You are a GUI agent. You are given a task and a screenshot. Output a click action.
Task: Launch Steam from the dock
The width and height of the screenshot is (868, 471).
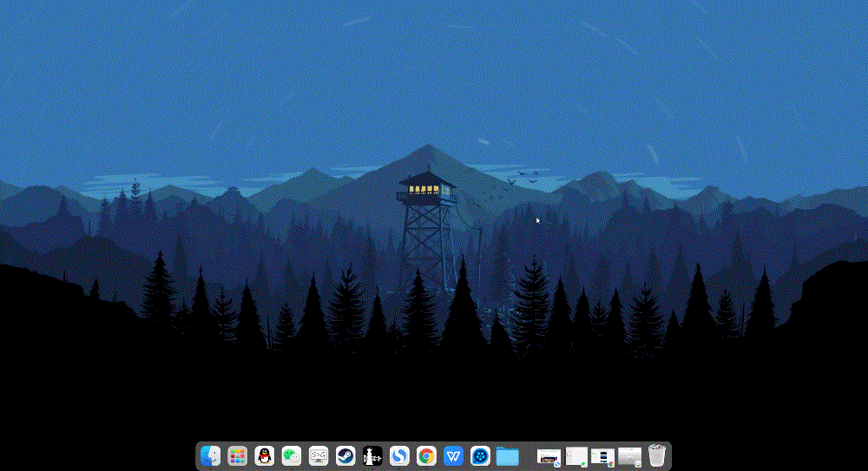point(345,456)
